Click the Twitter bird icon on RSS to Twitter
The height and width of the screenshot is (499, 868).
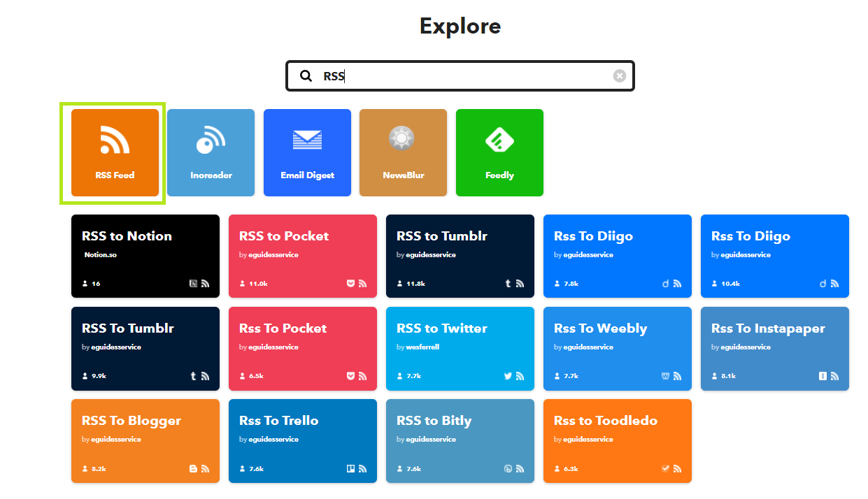click(508, 376)
